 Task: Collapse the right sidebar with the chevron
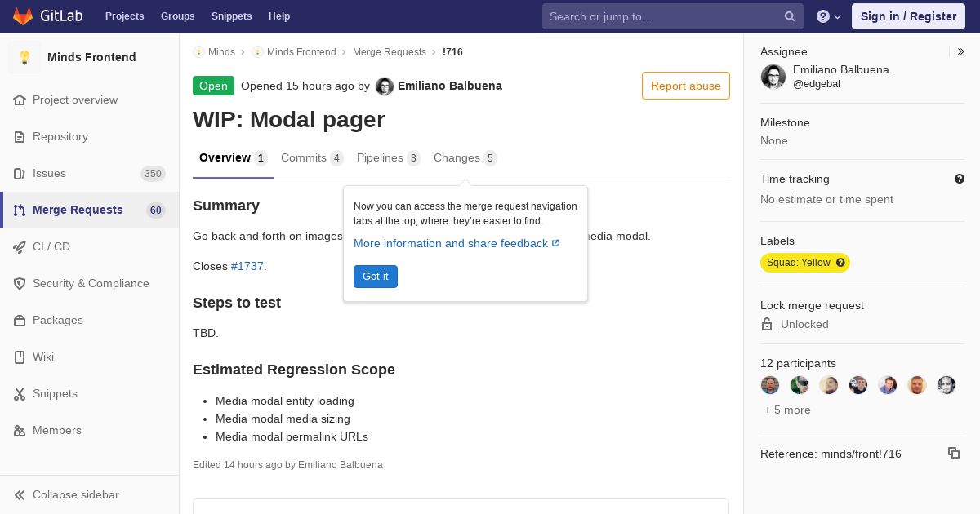tap(961, 51)
